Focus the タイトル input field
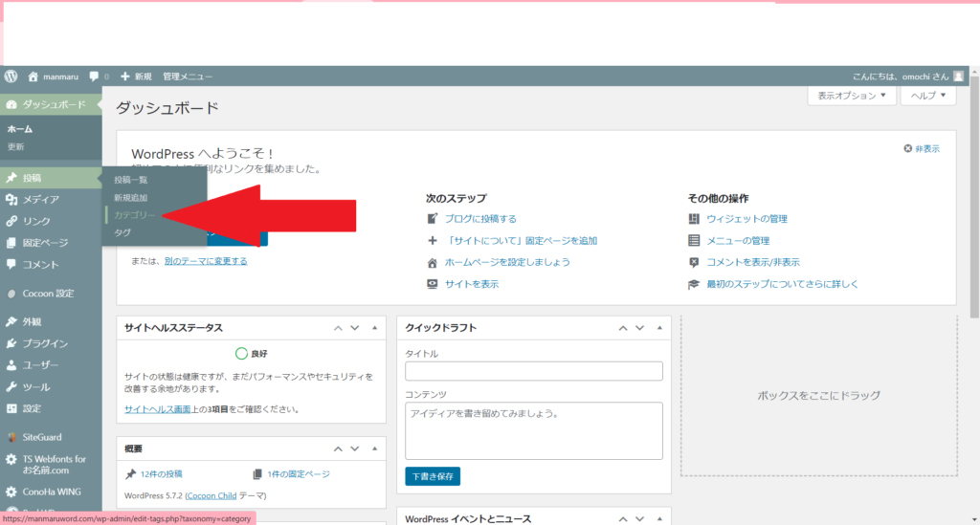This screenshot has height=525, width=980. pos(534,371)
